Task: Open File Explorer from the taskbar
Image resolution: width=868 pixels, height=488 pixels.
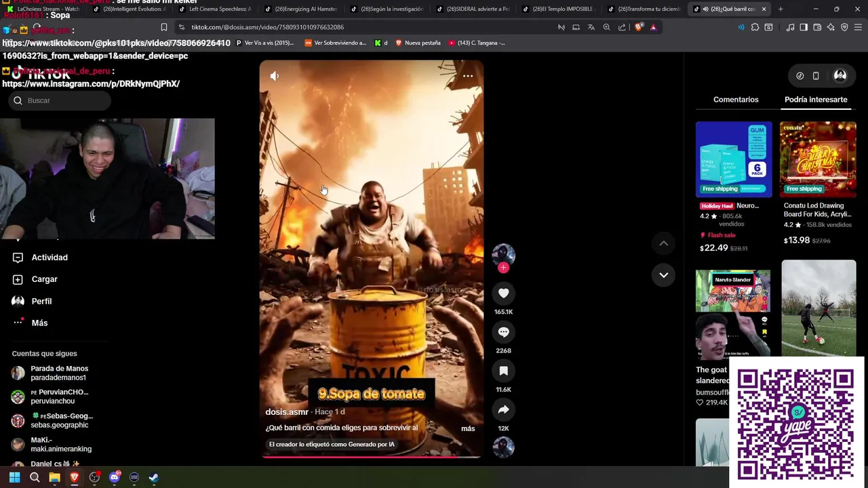Action: coord(54,477)
